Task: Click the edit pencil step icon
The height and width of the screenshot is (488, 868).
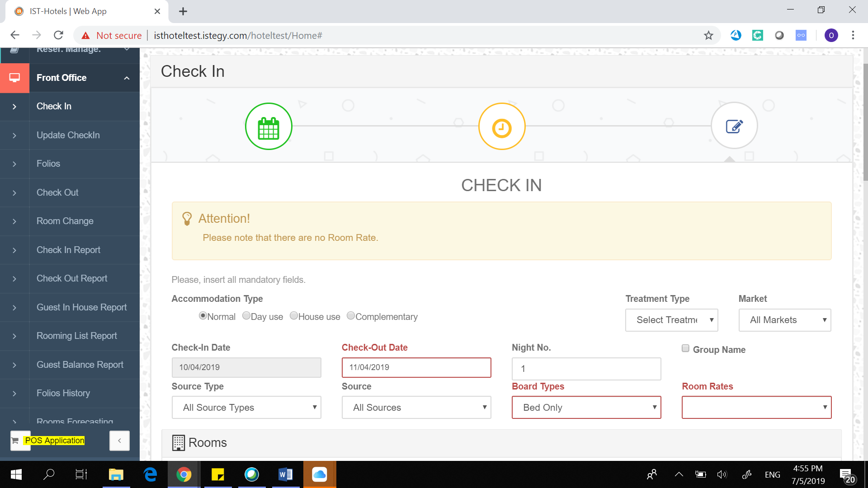Action: [x=734, y=126]
